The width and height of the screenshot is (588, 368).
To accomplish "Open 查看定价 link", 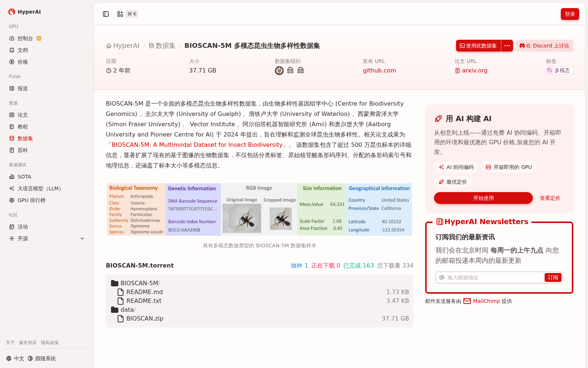I will click(x=550, y=198).
